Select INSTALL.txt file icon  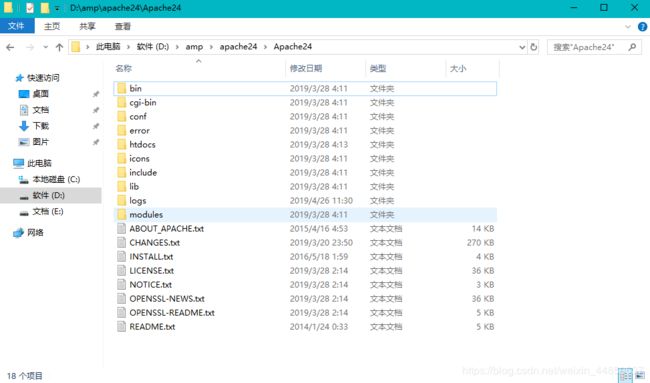(x=121, y=257)
